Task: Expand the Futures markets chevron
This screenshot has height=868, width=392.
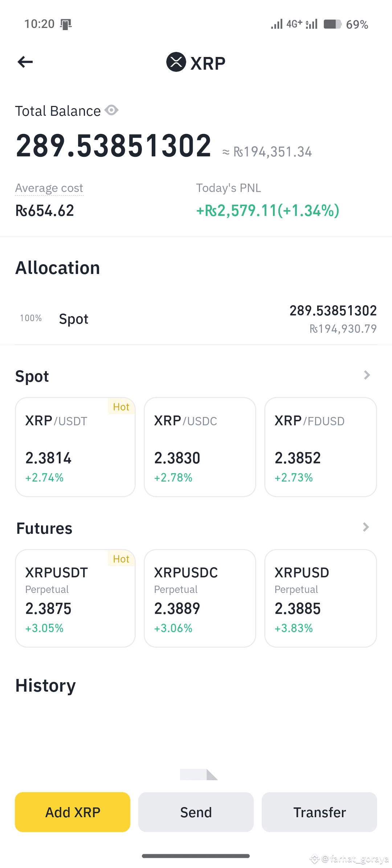Action: tap(366, 527)
